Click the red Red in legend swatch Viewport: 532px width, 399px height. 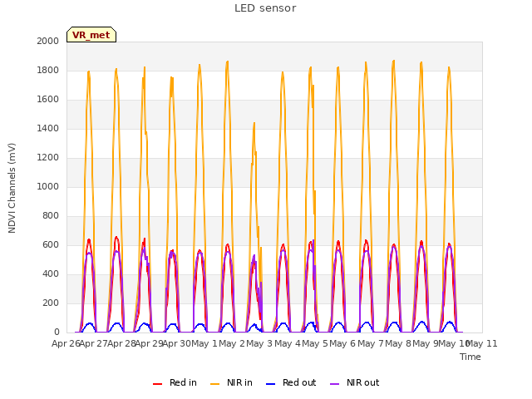pyautogui.click(x=157, y=384)
